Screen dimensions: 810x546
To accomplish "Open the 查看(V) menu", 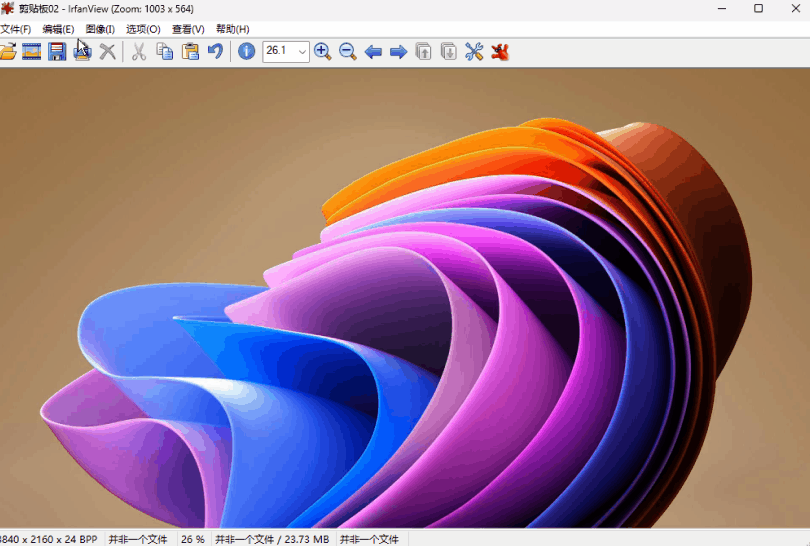I will tap(188, 29).
